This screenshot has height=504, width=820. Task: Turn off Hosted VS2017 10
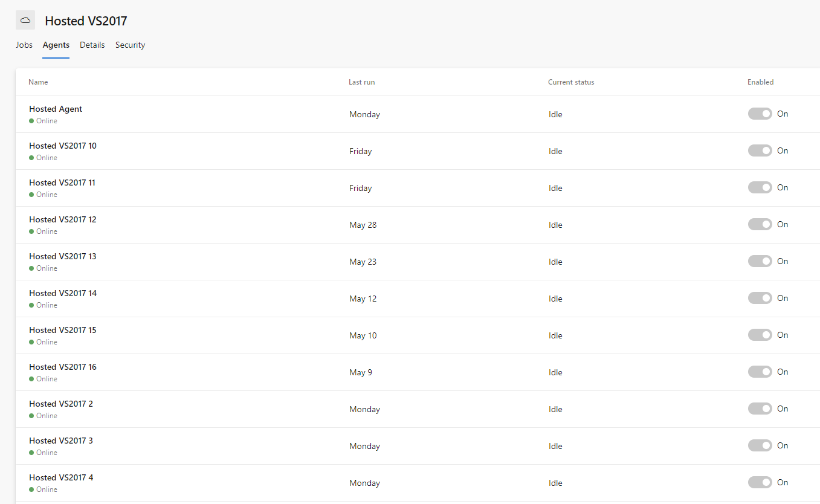(760, 150)
